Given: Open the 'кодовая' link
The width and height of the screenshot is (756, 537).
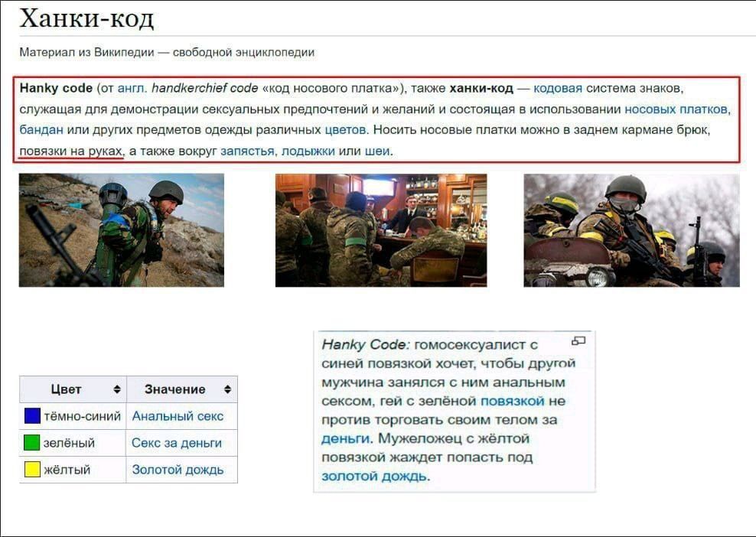Looking at the screenshot, I should (558, 88).
